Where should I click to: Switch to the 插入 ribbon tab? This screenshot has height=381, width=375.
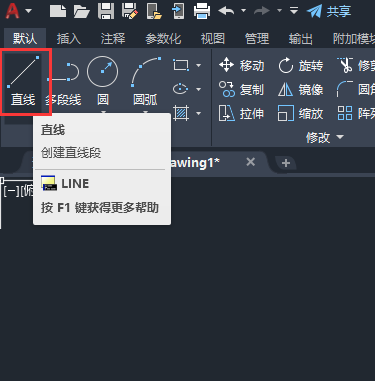69,39
